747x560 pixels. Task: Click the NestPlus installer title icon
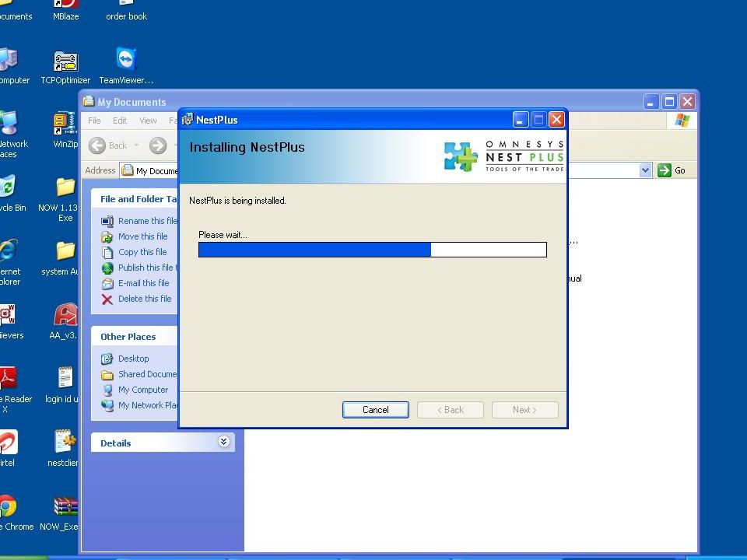point(188,120)
